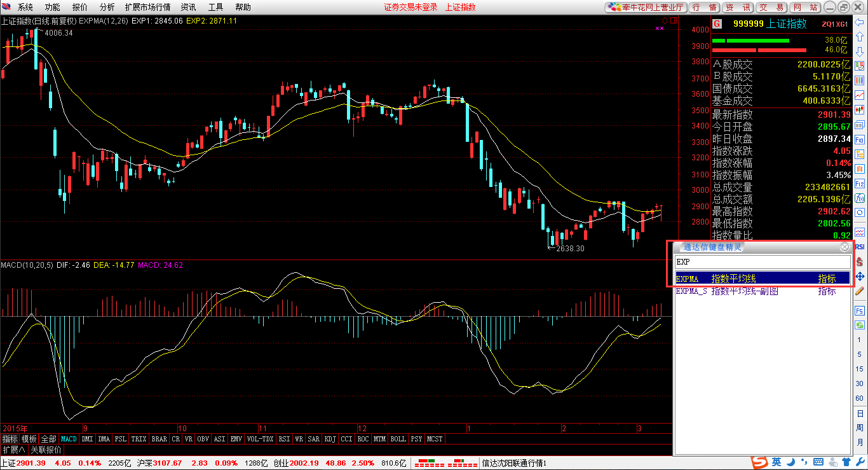This screenshot has height=470, width=868.
Task: Open the 分析 menu
Action: [x=107, y=7]
